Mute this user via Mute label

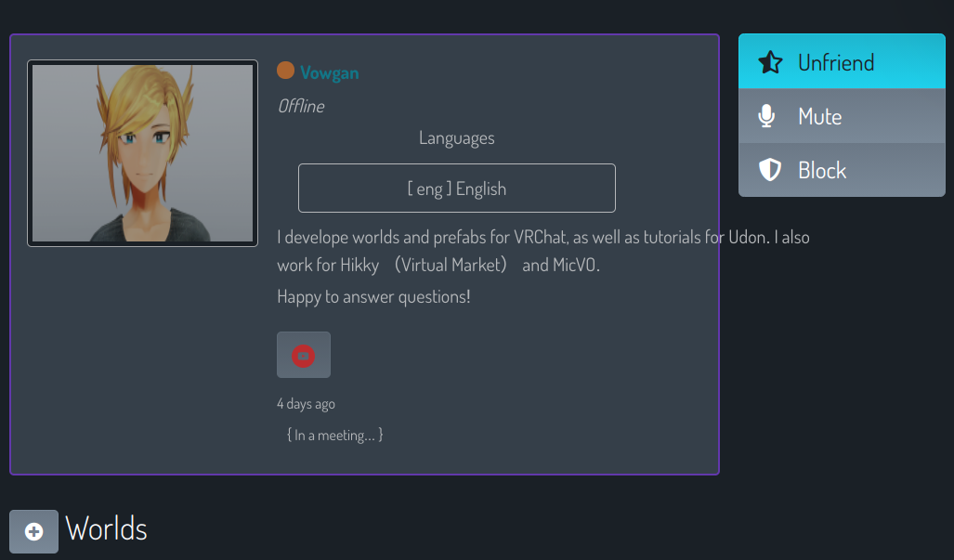[x=819, y=116]
